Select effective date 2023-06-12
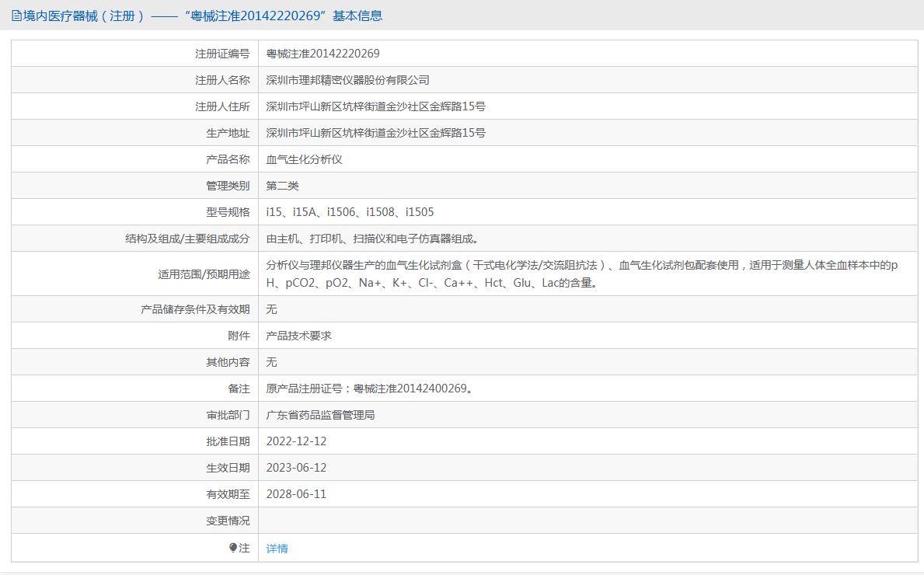Image resolution: width=924 pixels, height=575 pixels. (296, 468)
